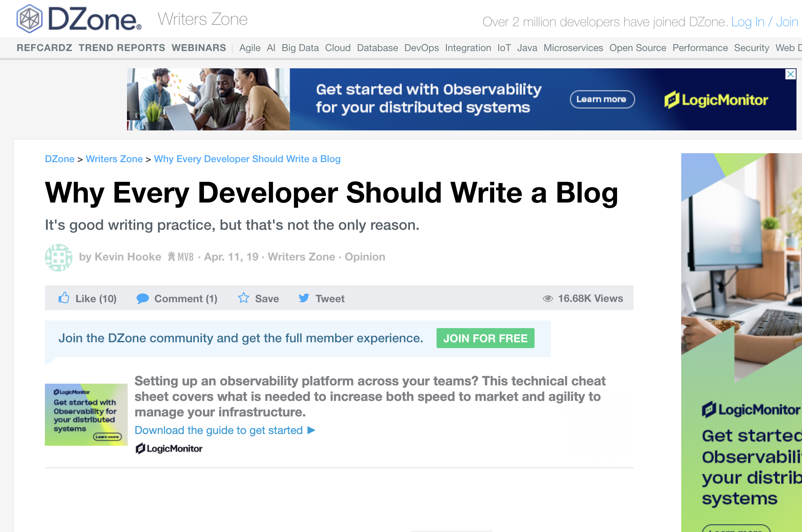
Task: Click the eye icon beside 16.68K Views
Action: point(548,298)
